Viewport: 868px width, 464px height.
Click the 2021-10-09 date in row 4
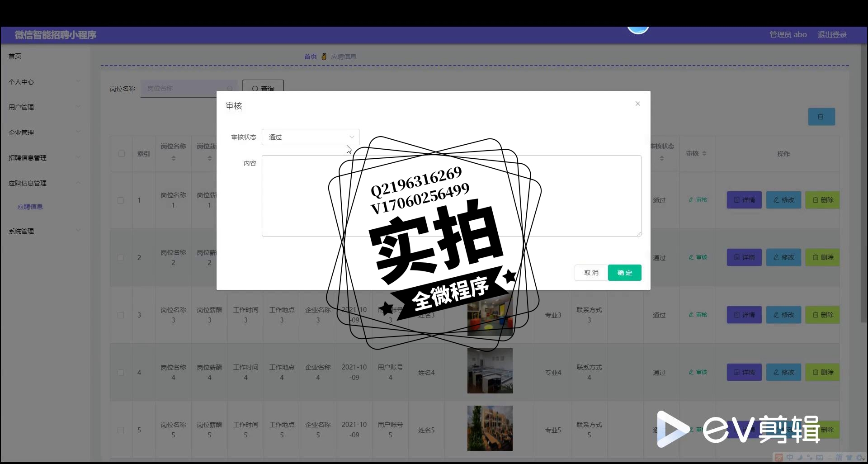[x=354, y=372]
